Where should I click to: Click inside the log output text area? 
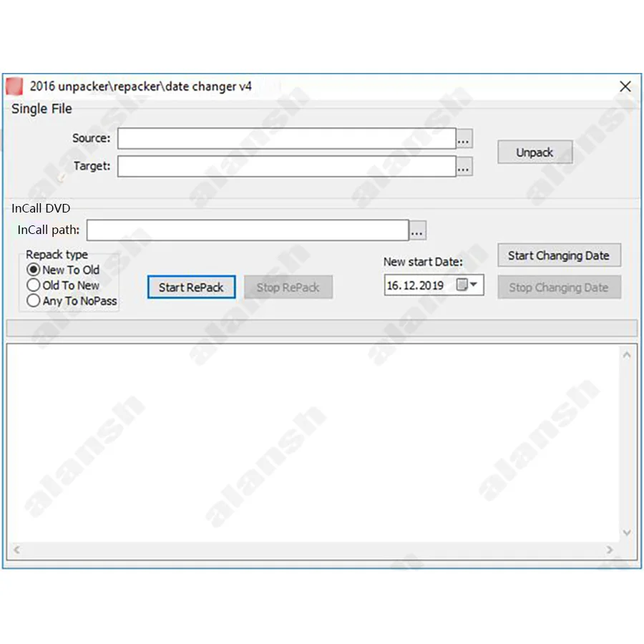pyautogui.click(x=313, y=443)
